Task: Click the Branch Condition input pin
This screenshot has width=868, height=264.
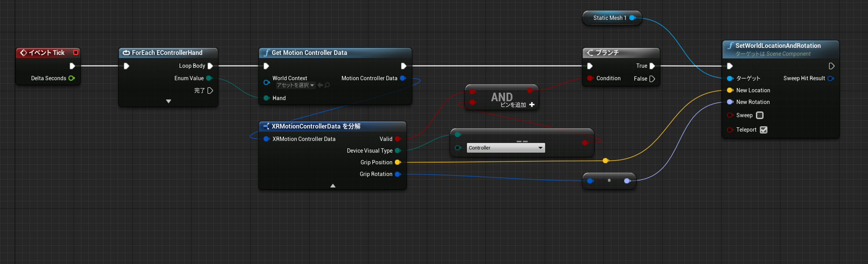Action: pos(590,78)
